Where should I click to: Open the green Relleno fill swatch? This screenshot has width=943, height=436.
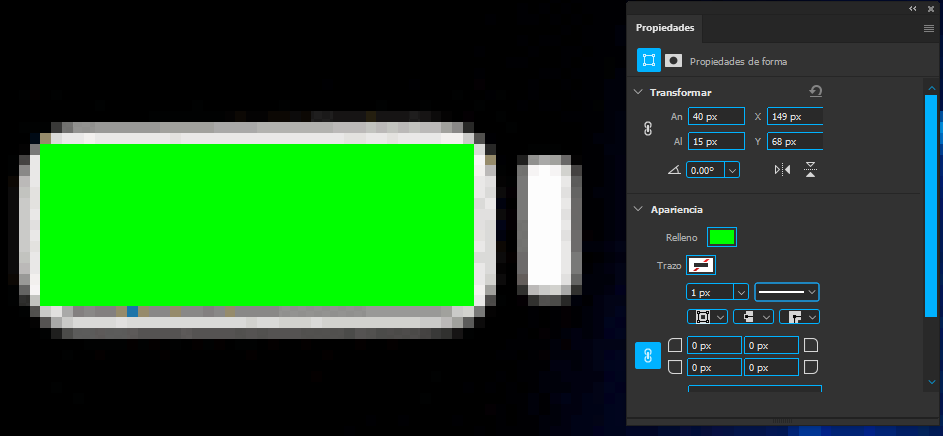pyautogui.click(x=722, y=237)
